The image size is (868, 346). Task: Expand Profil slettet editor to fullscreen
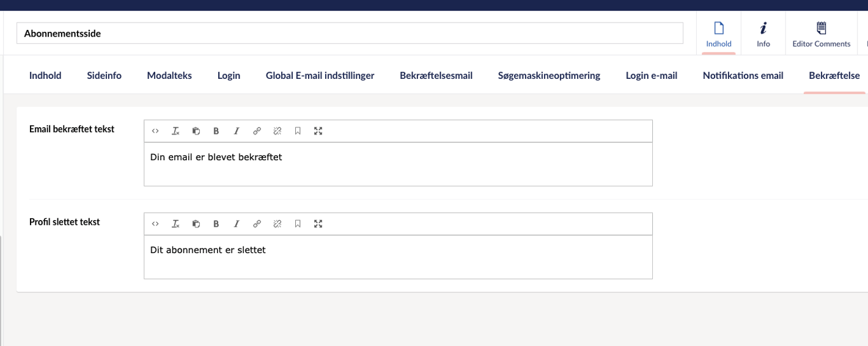(318, 224)
